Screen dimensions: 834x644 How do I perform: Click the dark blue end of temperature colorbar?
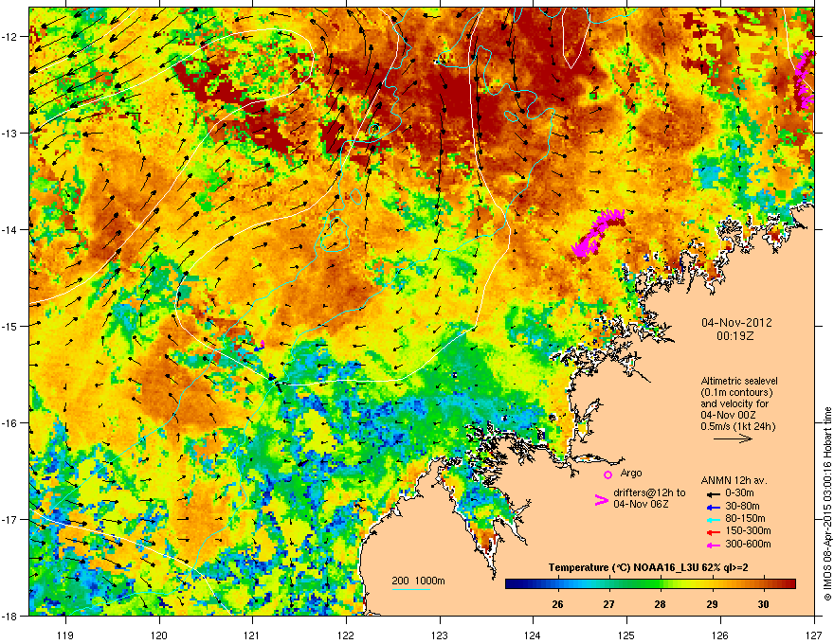511,584
